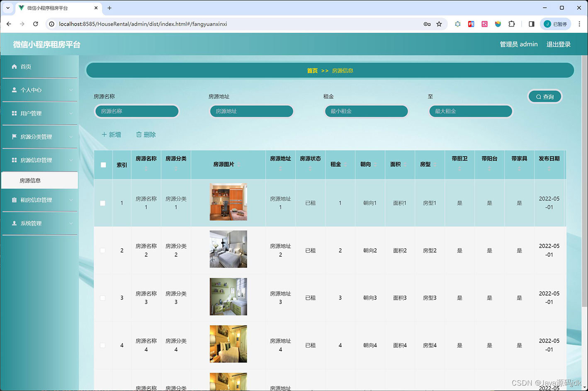This screenshot has width=588, height=391.
Task: Sort by the 房源状态 column header
Action: click(x=310, y=164)
